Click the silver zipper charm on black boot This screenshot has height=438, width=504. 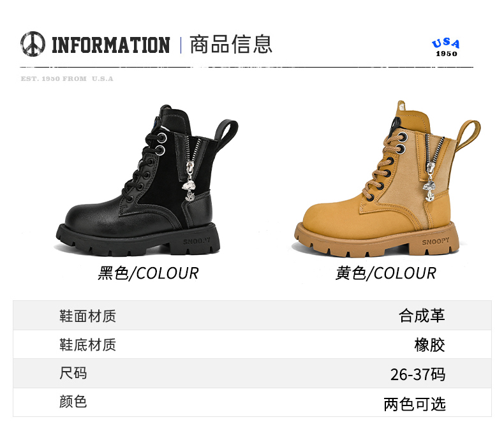click(189, 184)
